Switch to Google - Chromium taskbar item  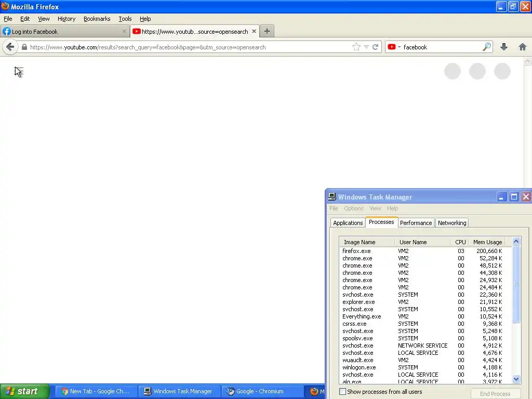262,391
